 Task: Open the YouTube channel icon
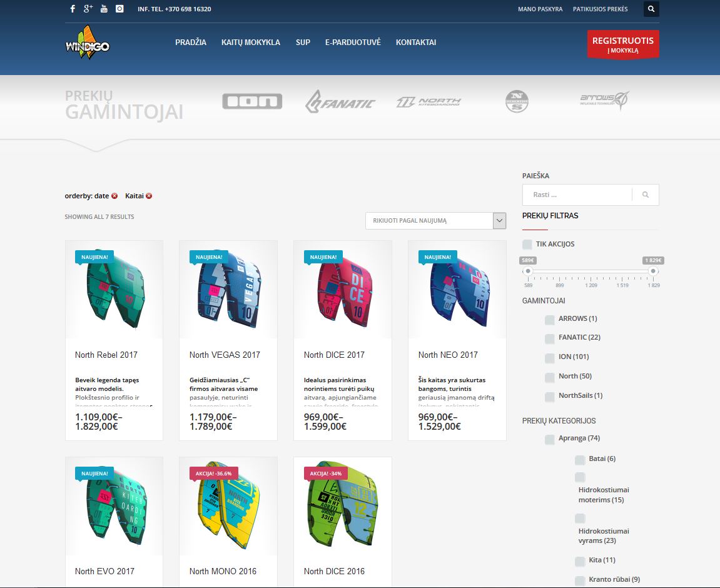point(104,9)
